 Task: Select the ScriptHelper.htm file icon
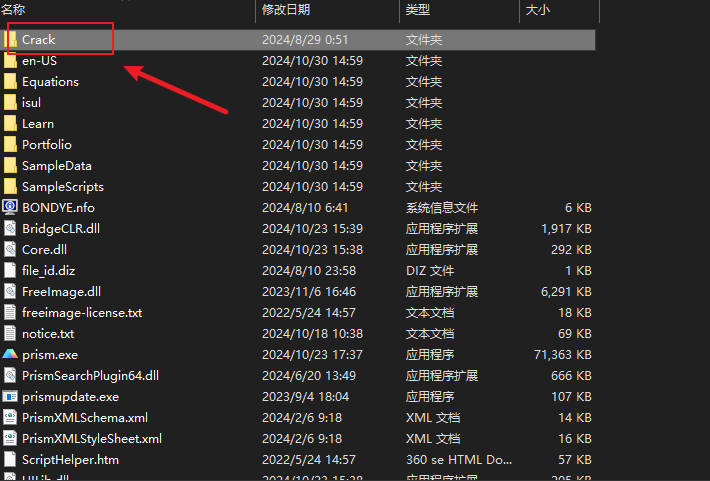(x=10, y=460)
